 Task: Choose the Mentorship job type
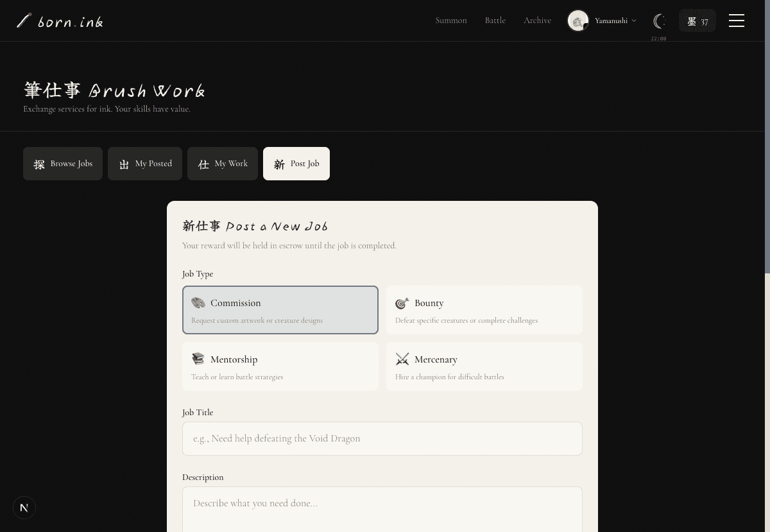coord(280,366)
